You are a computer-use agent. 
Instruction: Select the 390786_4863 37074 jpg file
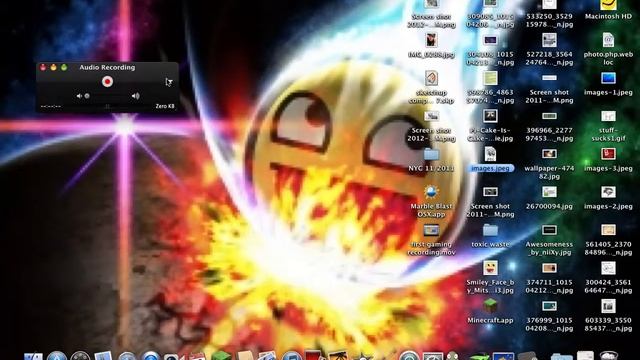(490, 78)
